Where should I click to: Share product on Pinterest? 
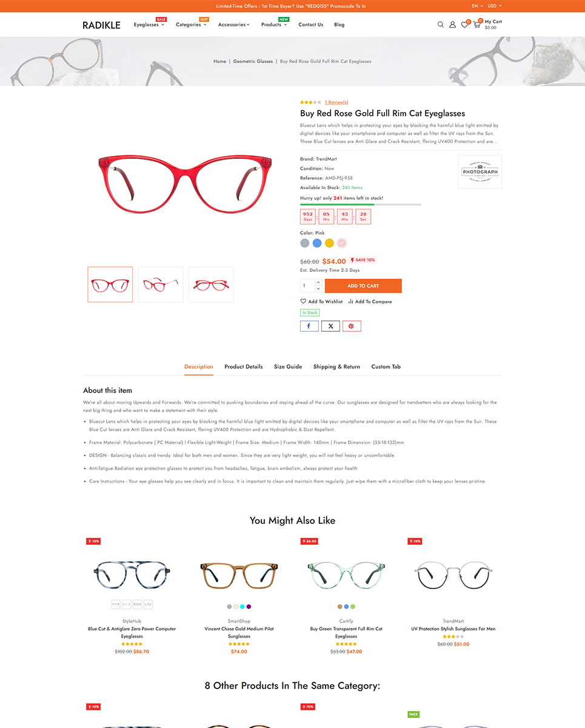click(352, 326)
